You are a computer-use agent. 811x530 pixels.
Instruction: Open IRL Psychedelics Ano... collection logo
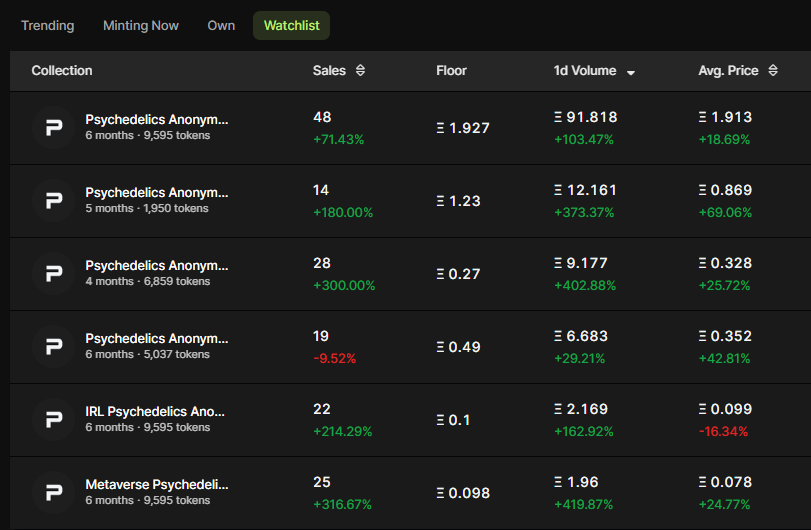point(53,419)
